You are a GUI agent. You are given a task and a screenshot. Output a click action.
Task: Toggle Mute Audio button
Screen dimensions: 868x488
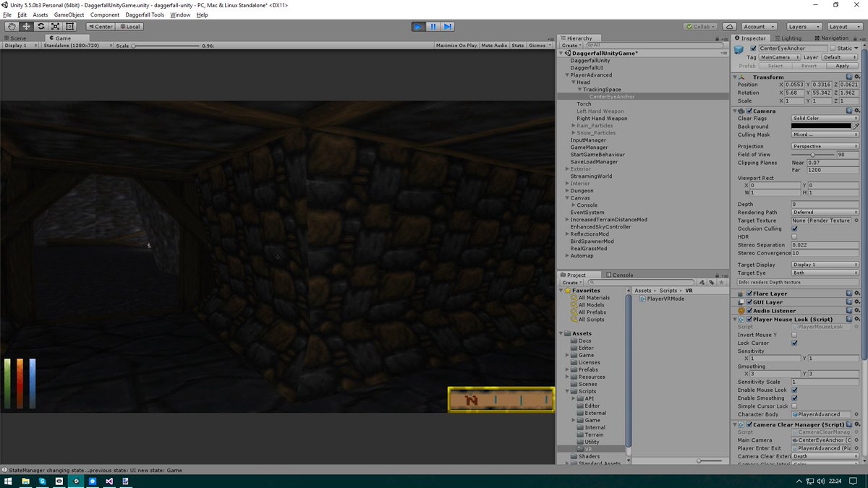pos(494,46)
